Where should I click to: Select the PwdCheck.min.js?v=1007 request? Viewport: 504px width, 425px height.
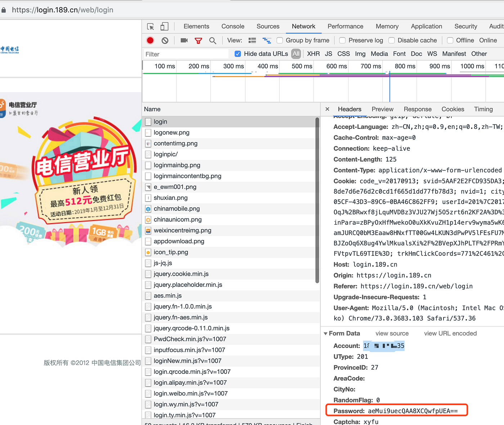[x=231, y=339]
